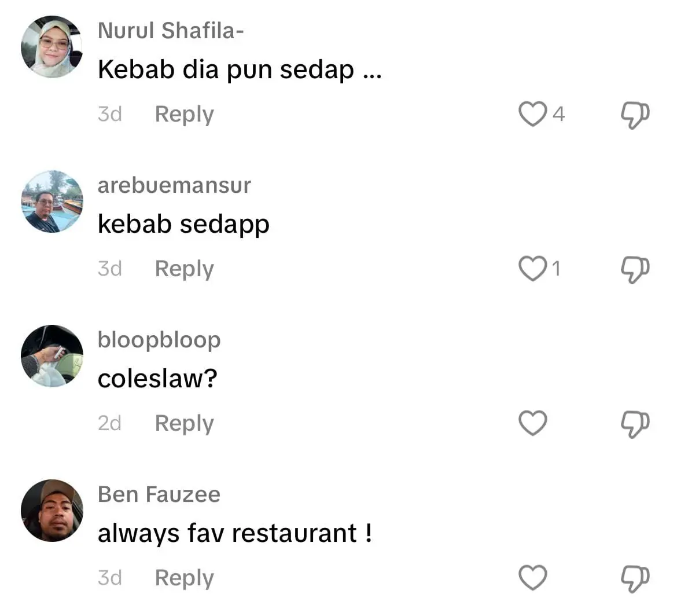Image resolution: width=677 pixels, height=616 pixels.
Task: Reply to Nurul Shafila-'s comment
Action: click(184, 114)
